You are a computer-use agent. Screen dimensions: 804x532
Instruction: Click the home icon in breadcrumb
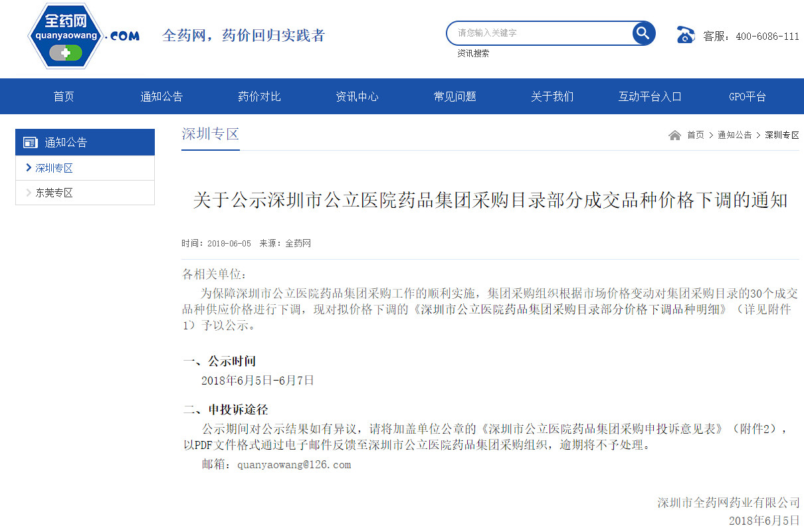click(x=674, y=135)
